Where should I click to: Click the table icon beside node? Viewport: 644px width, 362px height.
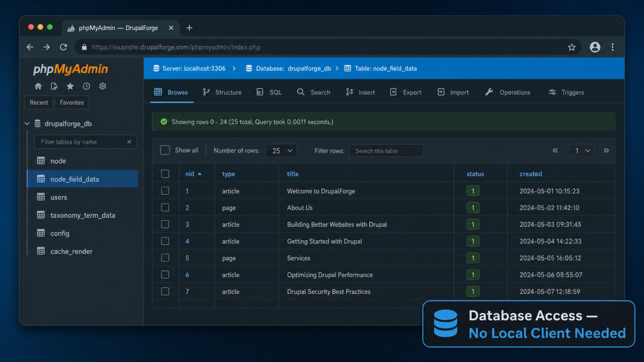pyautogui.click(x=41, y=161)
